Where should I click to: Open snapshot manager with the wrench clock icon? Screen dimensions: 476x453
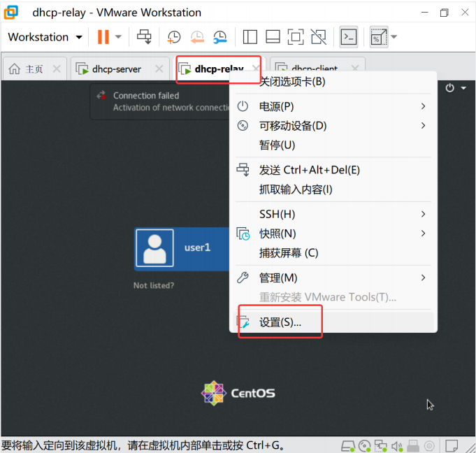coord(220,37)
